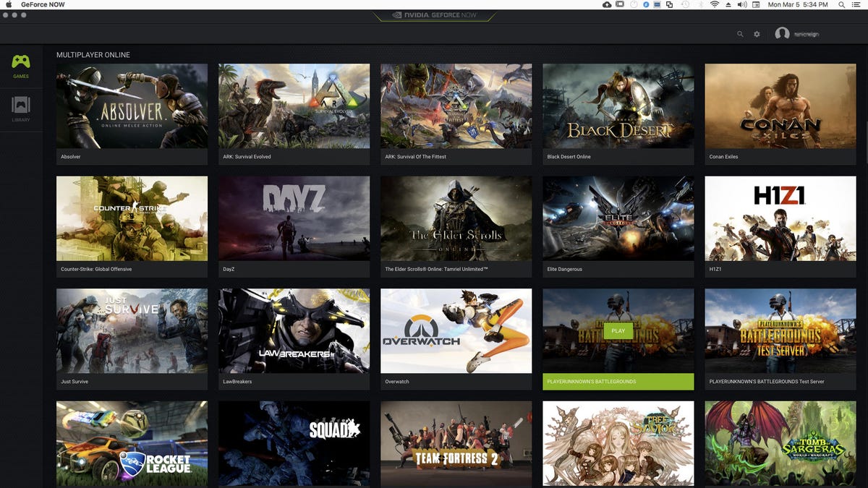The width and height of the screenshot is (868, 488).
Task: Select ARK: Survival Evolved
Action: click(x=294, y=105)
